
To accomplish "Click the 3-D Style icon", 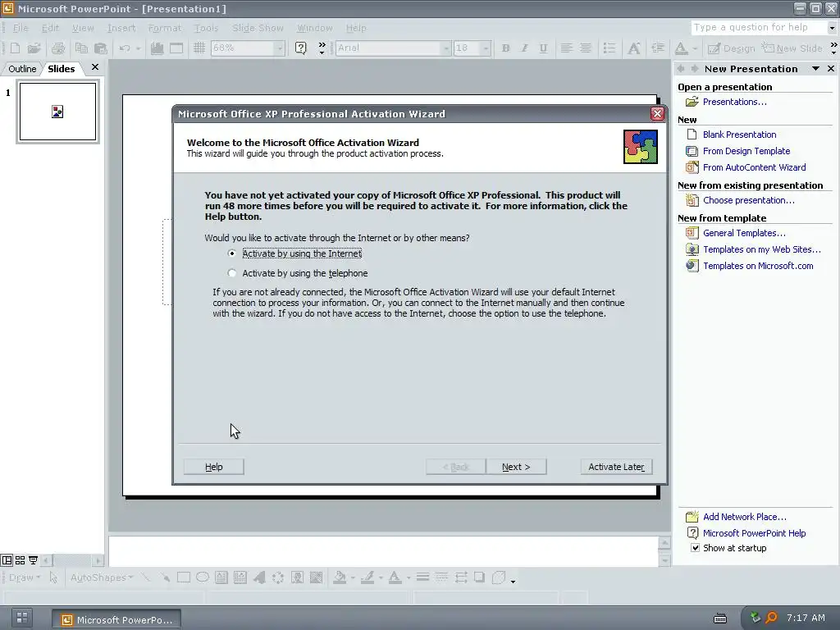I will click(499, 577).
